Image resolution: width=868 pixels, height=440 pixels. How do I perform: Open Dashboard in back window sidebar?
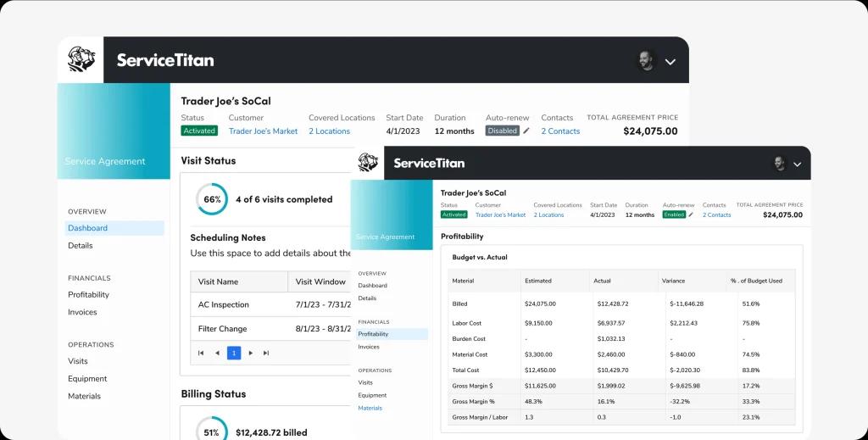(x=114, y=228)
